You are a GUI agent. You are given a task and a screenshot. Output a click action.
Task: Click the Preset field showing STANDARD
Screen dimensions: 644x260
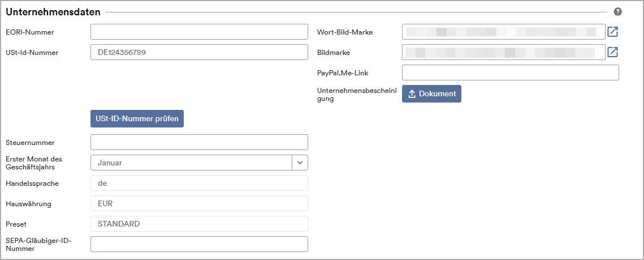(x=199, y=224)
